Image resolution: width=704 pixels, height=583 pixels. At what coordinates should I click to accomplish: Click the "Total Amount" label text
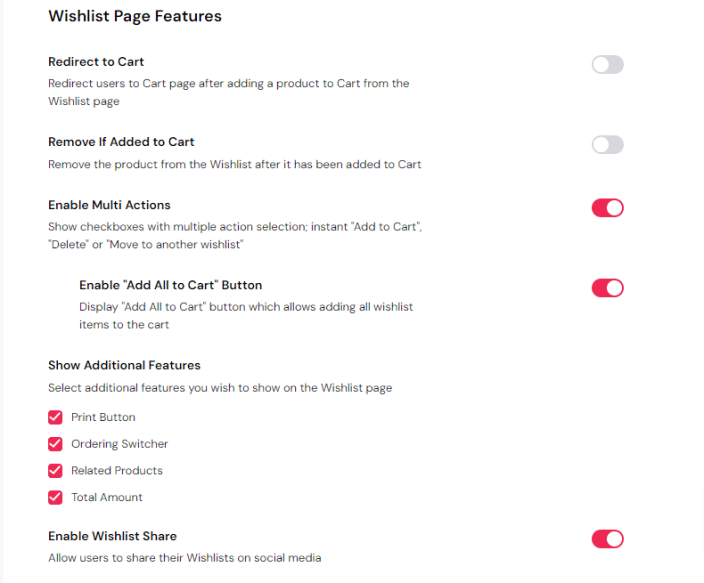[106, 497]
